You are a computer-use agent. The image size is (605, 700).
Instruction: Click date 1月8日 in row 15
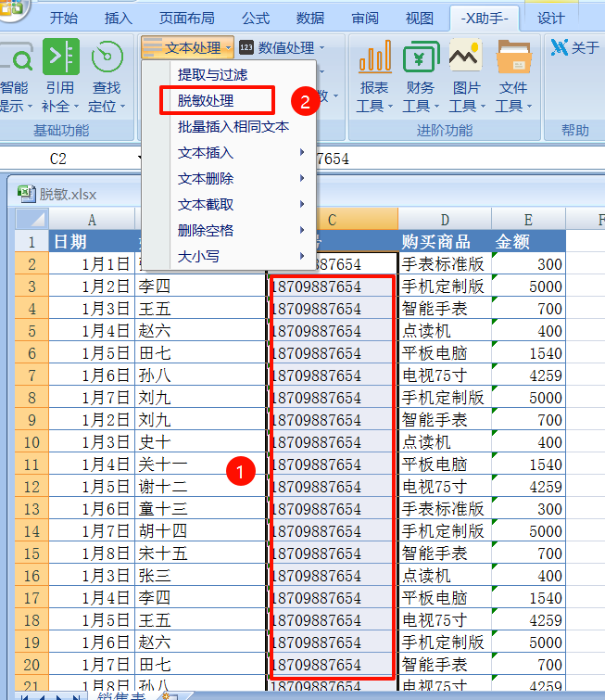coord(92,554)
